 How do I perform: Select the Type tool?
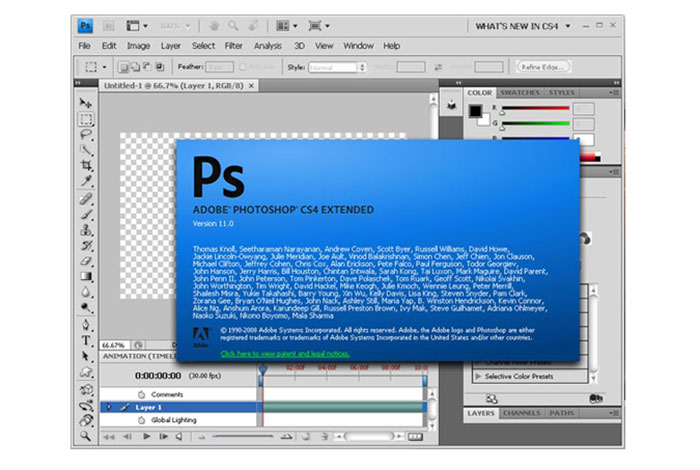pos(86,341)
